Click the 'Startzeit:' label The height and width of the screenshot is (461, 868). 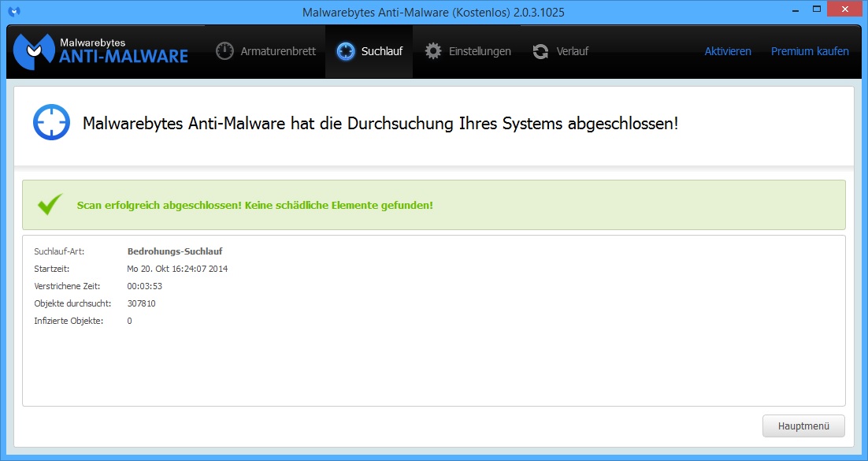(x=51, y=269)
